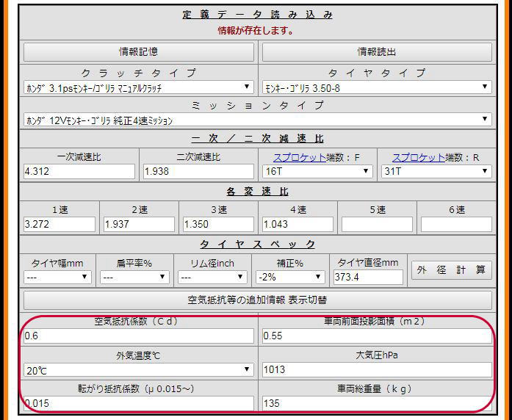Click the 情報読出 button
The width and height of the screenshot is (512, 420).
pyautogui.click(x=377, y=52)
